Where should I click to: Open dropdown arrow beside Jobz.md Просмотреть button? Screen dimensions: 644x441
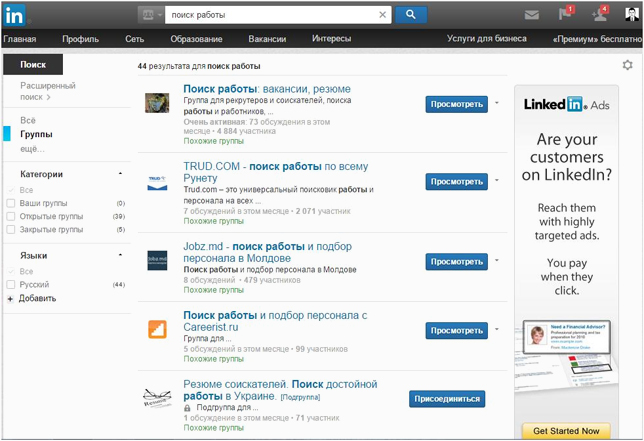click(x=497, y=260)
